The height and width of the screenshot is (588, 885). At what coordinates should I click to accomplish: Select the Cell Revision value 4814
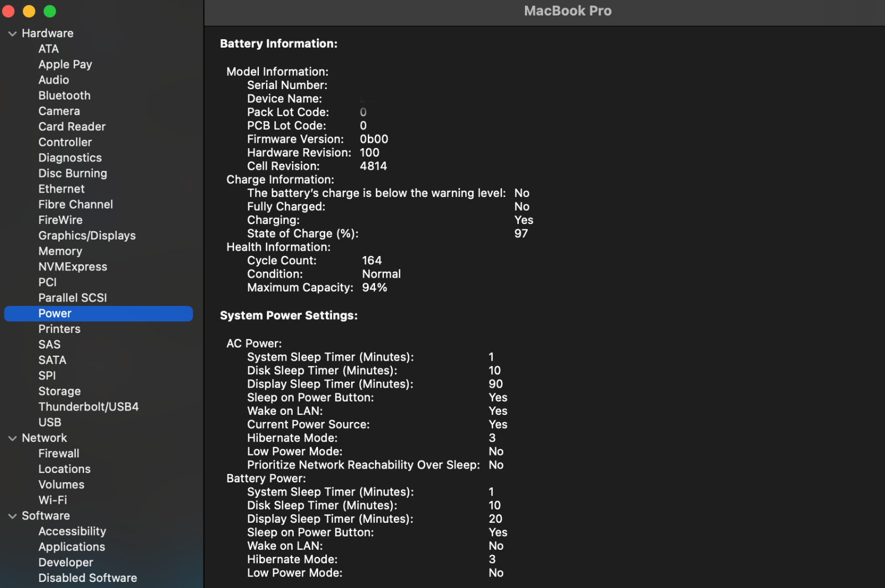point(373,166)
